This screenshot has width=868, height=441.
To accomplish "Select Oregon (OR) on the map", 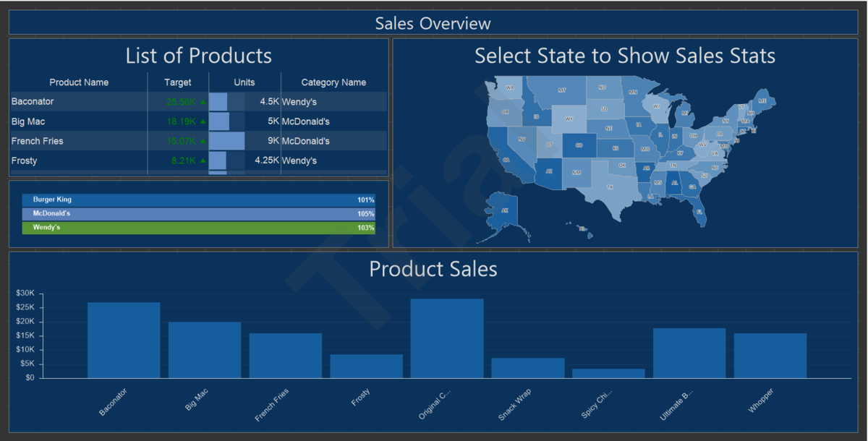I will [505, 112].
